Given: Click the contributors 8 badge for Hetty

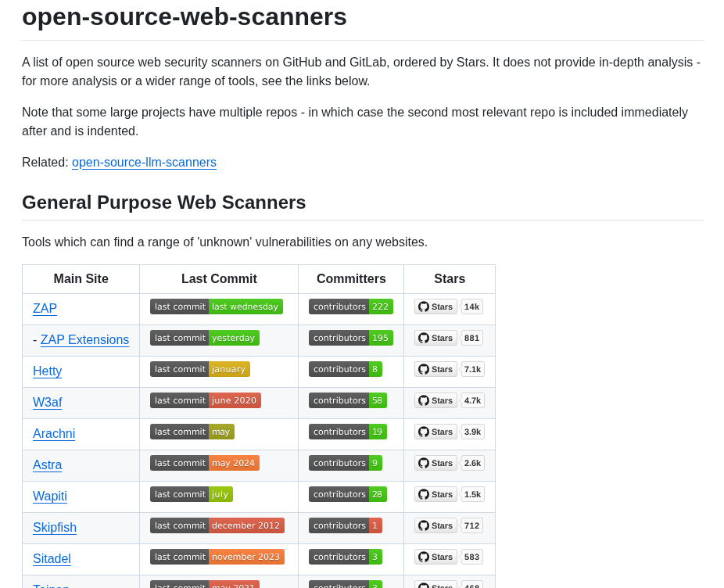Looking at the screenshot, I should click(x=346, y=370).
